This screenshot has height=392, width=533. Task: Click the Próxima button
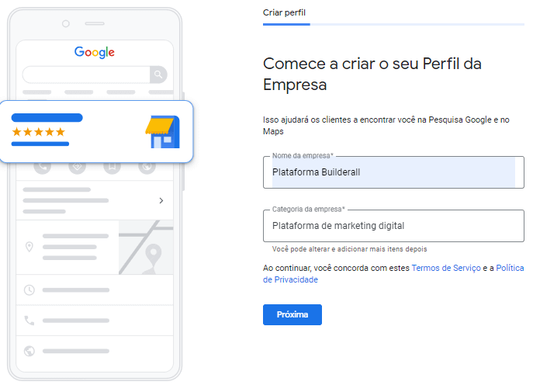tap(292, 314)
